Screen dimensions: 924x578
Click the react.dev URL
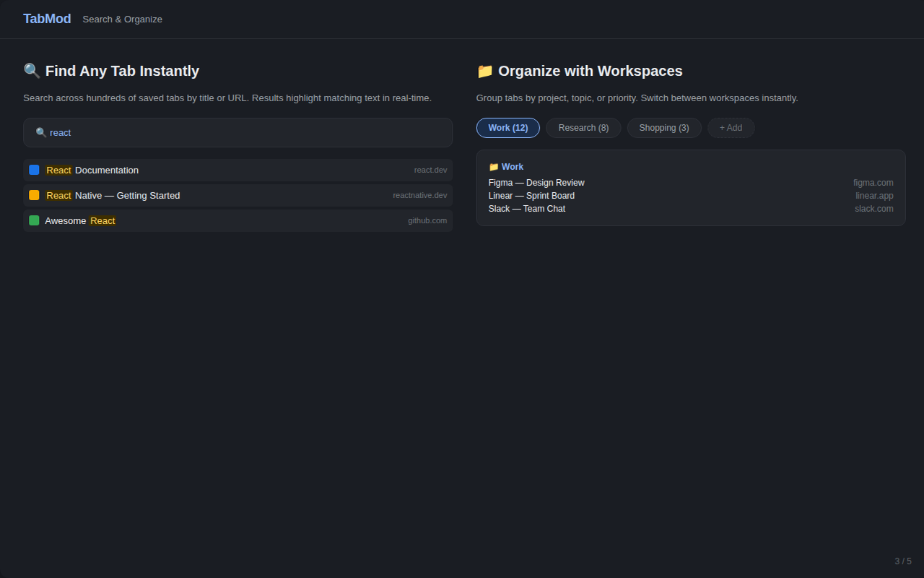pyautogui.click(x=431, y=170)
